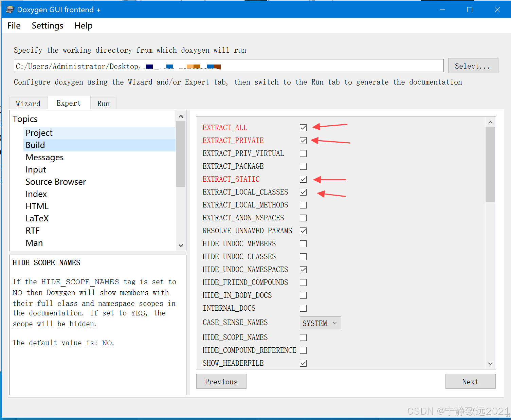
Task: Click settings panel scroll up arrow
Action: click(x=490, y=122)
